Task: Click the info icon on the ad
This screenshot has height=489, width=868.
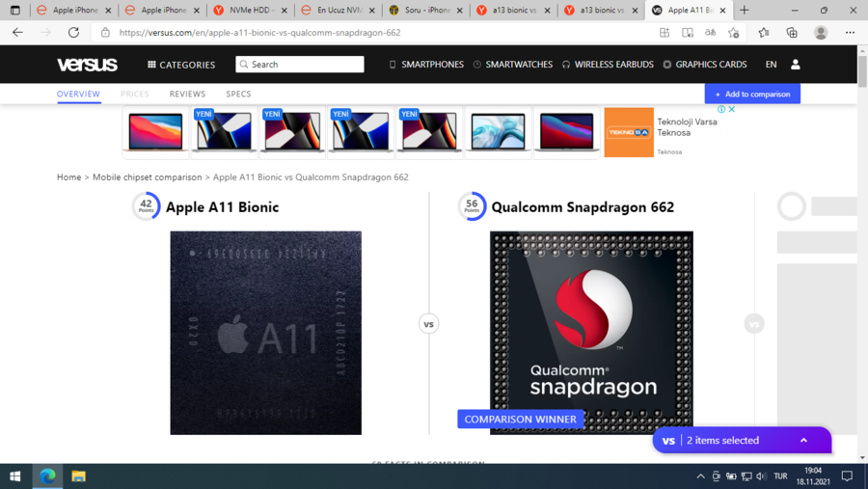Action: [721, 109]
